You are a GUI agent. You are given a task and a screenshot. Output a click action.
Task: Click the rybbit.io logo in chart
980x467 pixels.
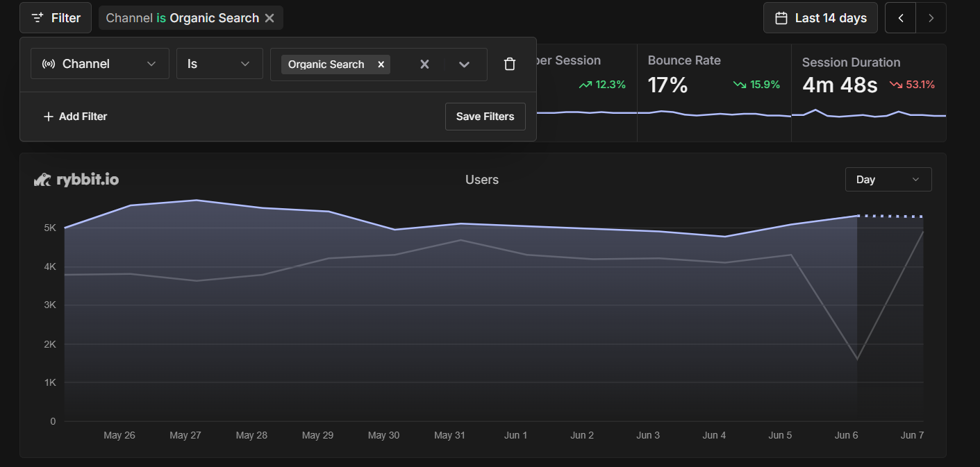point(76,180)
